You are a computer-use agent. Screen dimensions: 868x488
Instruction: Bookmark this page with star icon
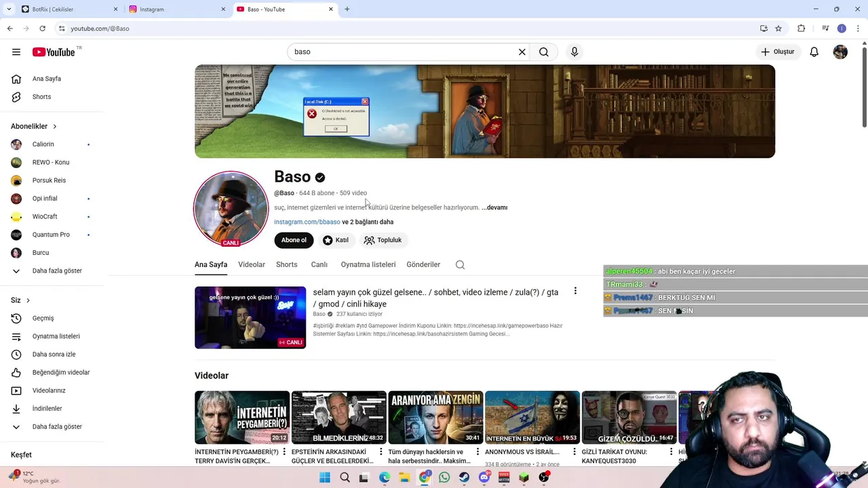[778, 28]
